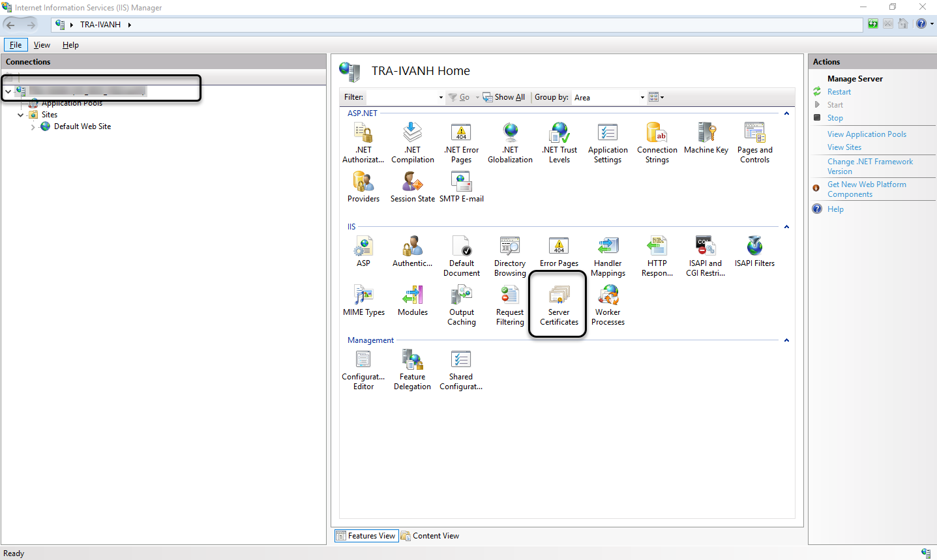937x560 pixels.
Task: Open the .NET Compilation feature
Action: coord(412,143)
